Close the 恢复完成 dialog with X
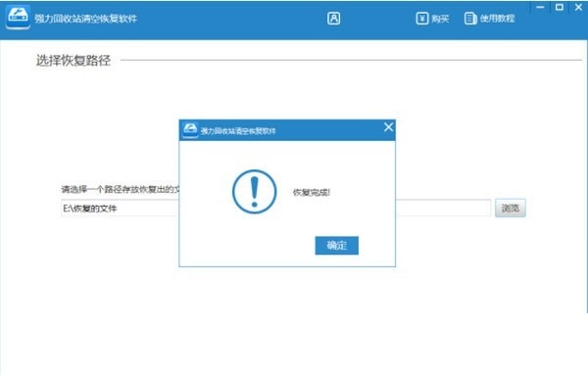This screenshot has width=588, height=375. (x=388, y=127)
